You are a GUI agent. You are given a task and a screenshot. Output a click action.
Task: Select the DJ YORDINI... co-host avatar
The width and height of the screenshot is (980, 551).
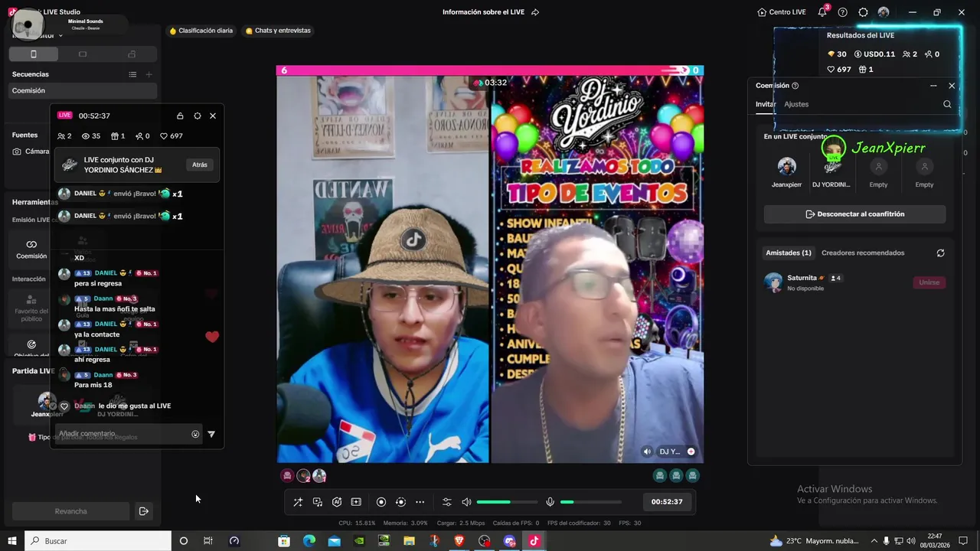832,166
